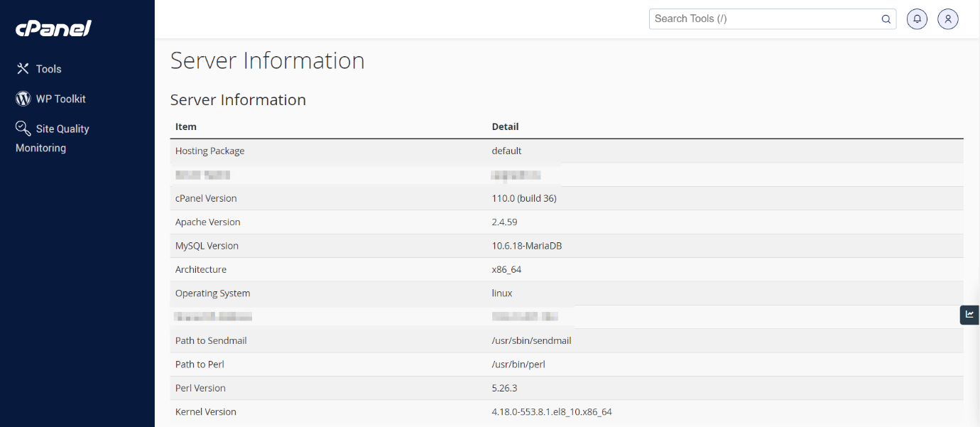Click the cPanel version value 110.0 (build 36)
980x427 pixels.
click(x=524, y=198)
